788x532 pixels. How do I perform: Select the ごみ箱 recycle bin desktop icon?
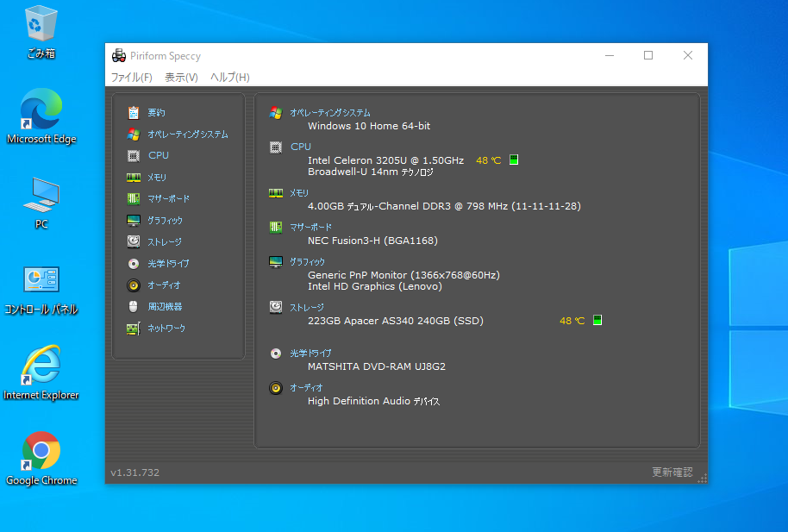(x=41, y=32)
